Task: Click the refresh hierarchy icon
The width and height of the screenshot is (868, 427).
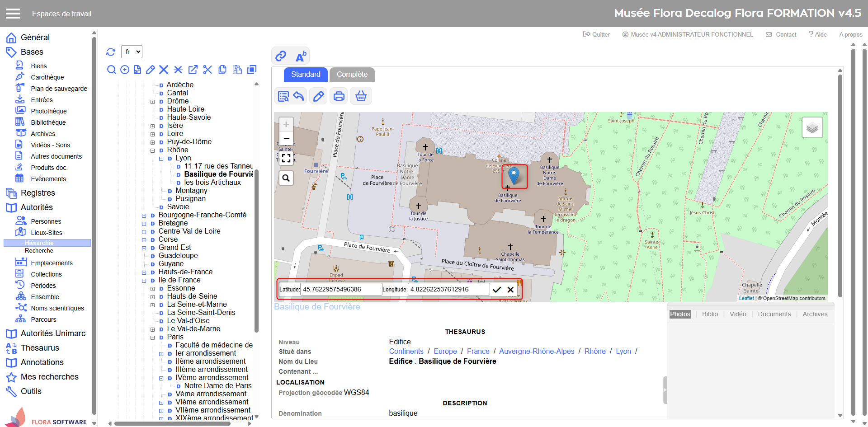Action: click(111, 52)
